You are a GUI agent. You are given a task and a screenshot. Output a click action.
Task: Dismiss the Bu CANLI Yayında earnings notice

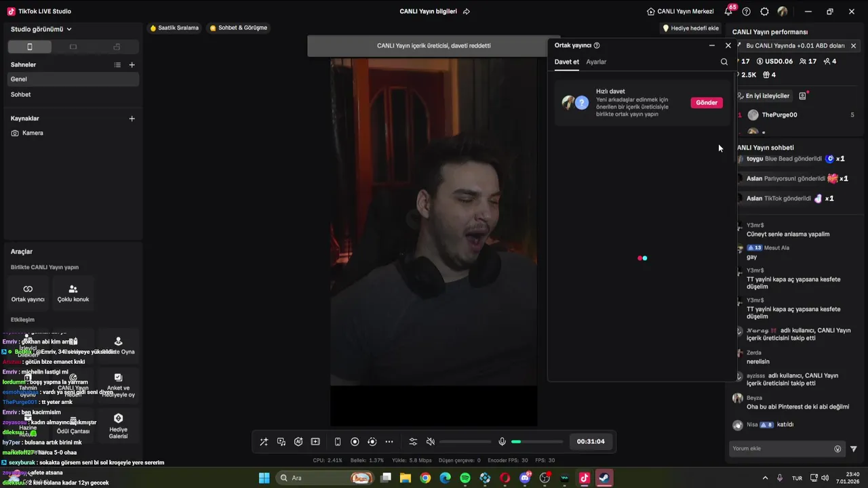coord(853,45)
